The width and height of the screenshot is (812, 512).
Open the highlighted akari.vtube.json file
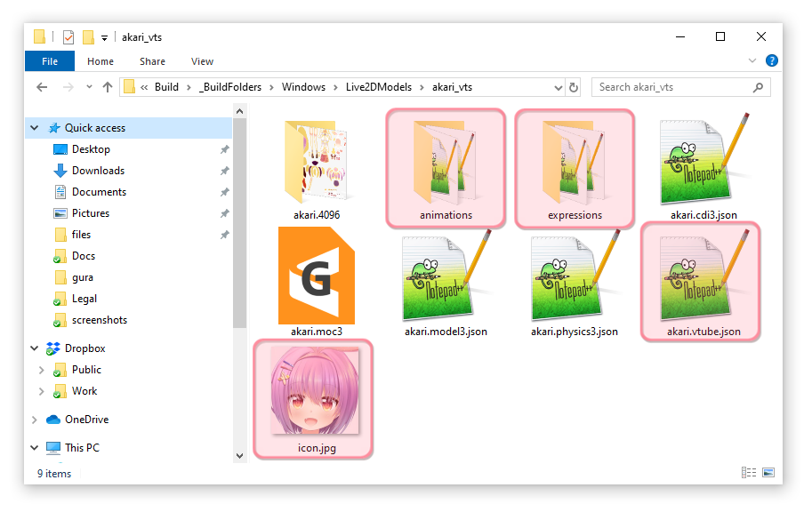700,276
